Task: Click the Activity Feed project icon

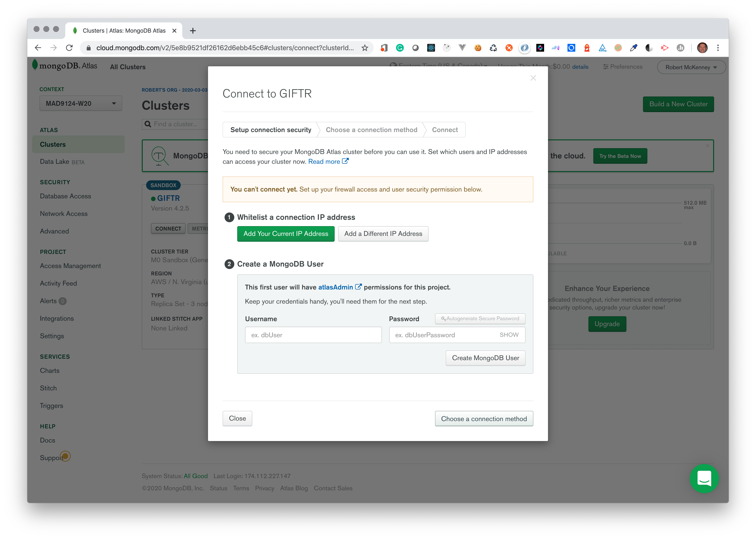Action: pyautogui.click(x=58, y=283)
